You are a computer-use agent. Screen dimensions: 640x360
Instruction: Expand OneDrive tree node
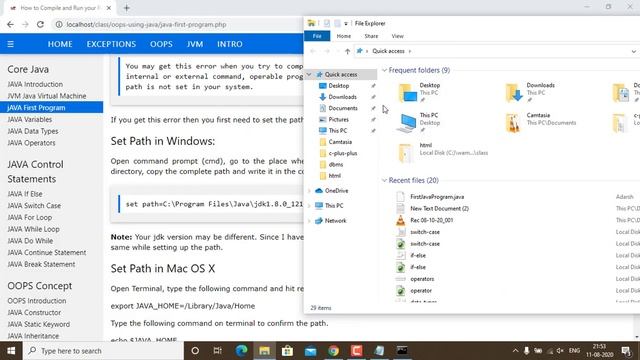pyautogui.click(x=309, y=191)
